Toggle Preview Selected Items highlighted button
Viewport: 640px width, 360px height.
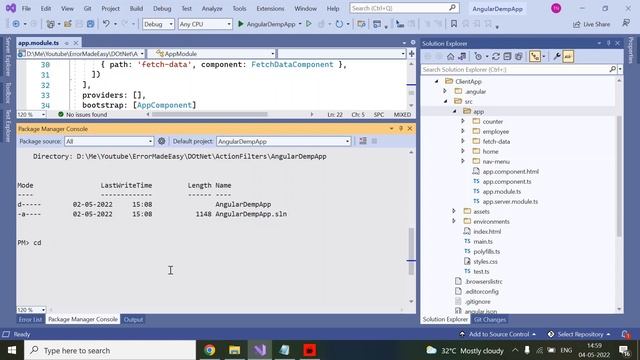tap(568, 56)
